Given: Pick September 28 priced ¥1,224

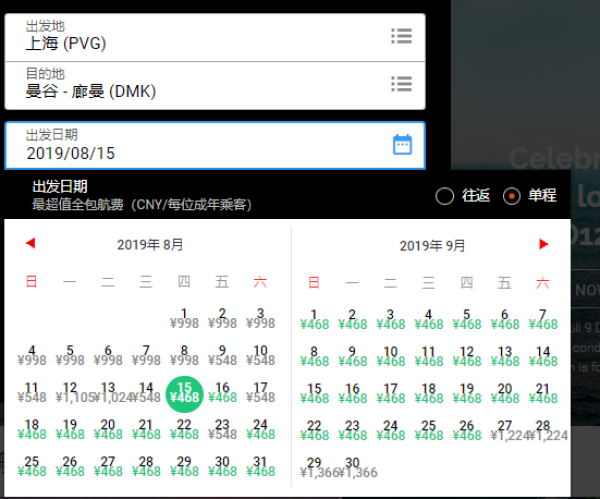Looking at the screenshot, I should pyautogui.click(x=547, y=431).
